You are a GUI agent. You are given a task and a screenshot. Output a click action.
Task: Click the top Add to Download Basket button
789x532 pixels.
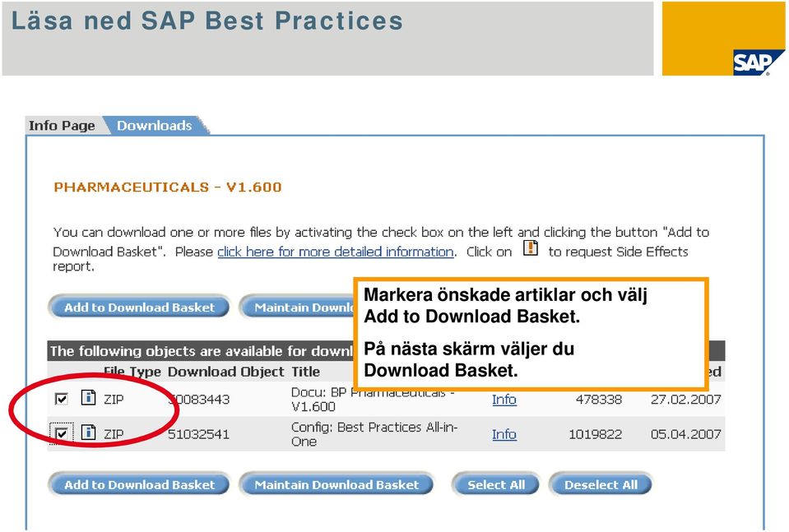139,308
